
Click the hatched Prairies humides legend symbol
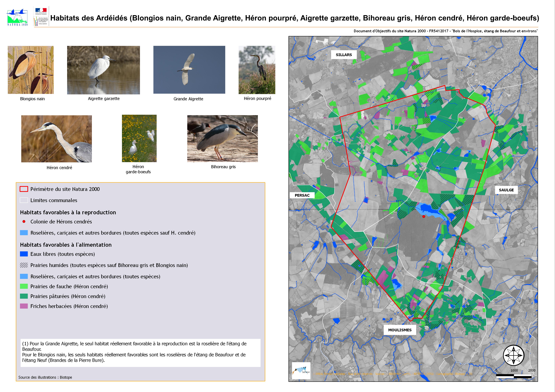pos(24,265)
